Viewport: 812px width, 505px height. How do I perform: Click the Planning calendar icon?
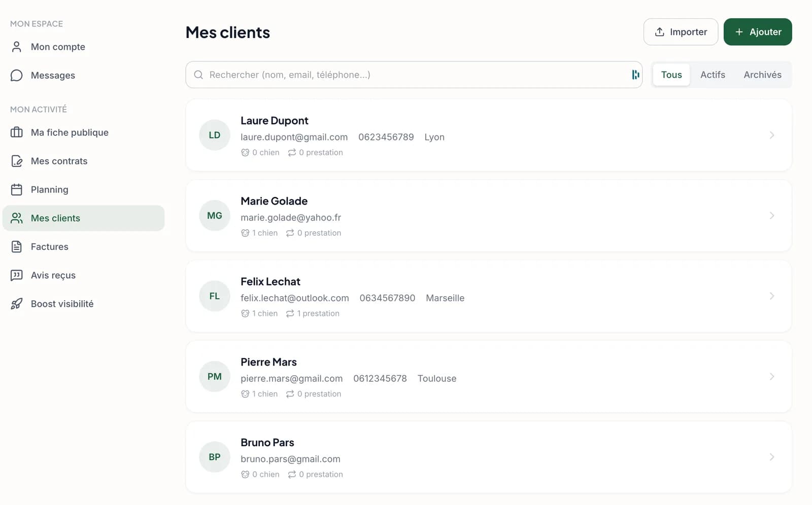click(17, 190)
